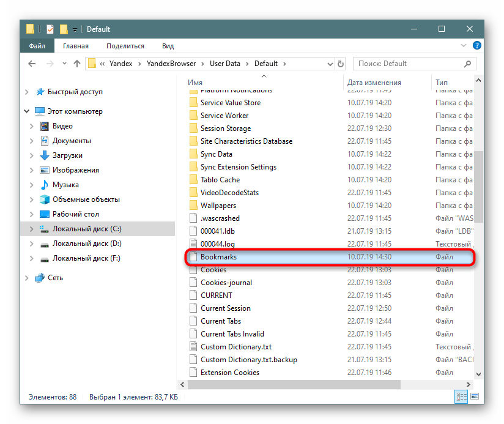
Task: Click in the Поиск: Default search field
Action: pos(409,63)
